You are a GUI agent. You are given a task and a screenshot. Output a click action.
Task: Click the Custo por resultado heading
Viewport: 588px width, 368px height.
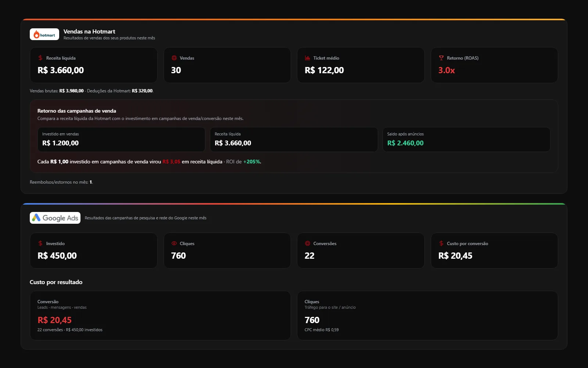pyautogui.click(x=56, y=282)
